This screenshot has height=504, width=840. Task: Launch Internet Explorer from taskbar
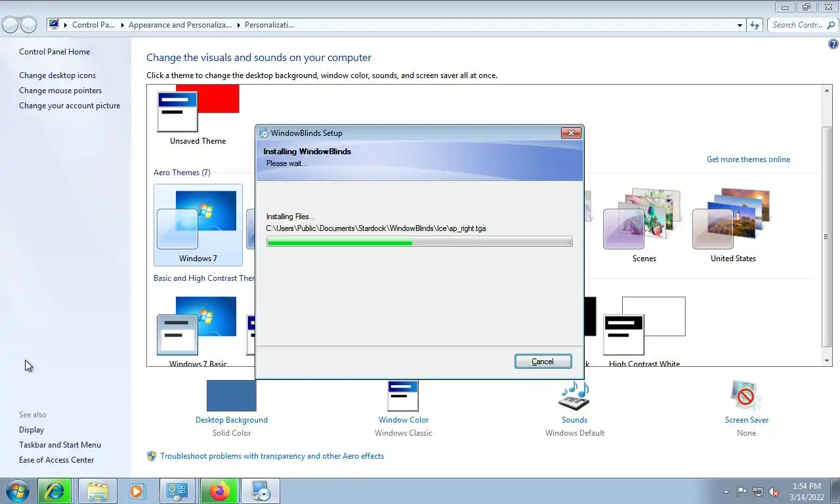pyautogui.click(x=54, y=491)
